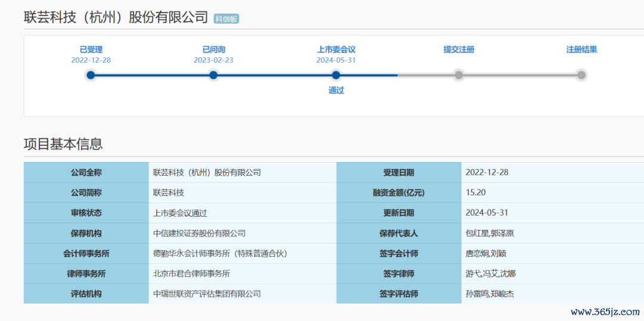Click the 更新日期 header cell
Viewport: 644px width, 321px height.
(399, 213)
